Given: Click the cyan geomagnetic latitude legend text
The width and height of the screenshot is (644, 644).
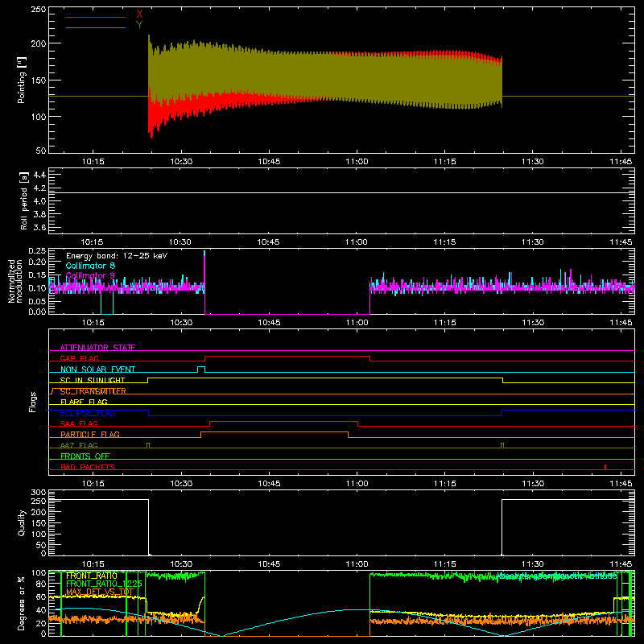Looking at the screenshot, I should click(x=556, y=576).
